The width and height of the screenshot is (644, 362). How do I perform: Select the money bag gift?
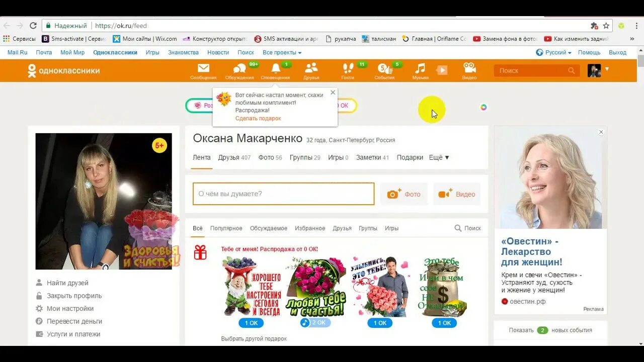pos(444,287)
